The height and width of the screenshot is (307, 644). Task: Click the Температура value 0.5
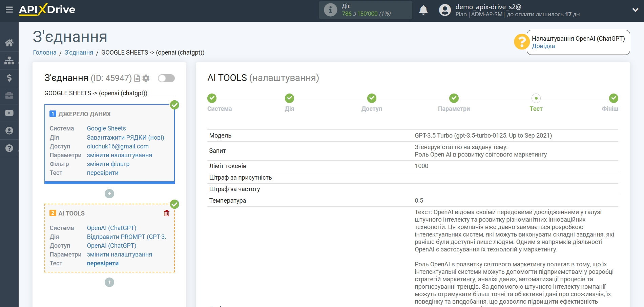click(x=419, y=201)
